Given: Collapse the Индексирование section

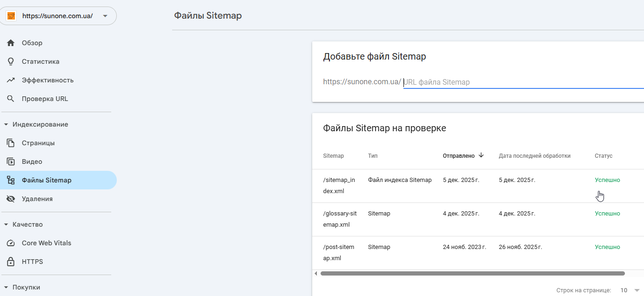Looking at the screenshot, I should pos(6,124).
